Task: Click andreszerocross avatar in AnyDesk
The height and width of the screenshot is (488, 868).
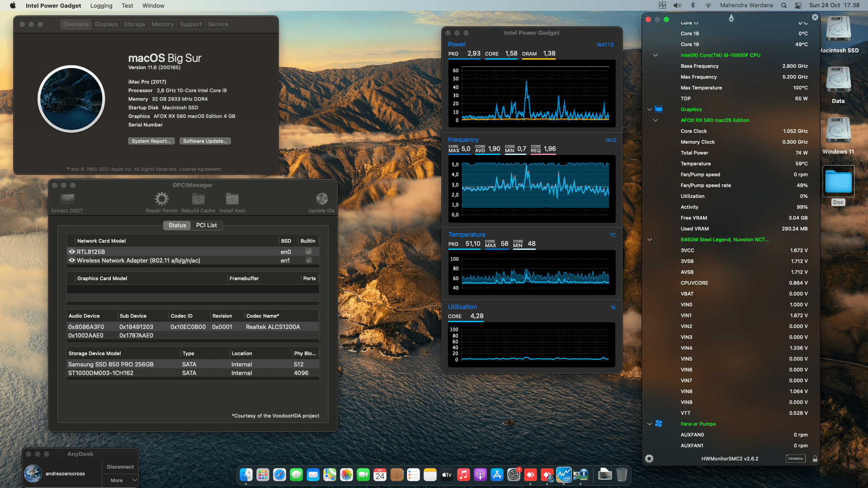Action: click(33, 474)
